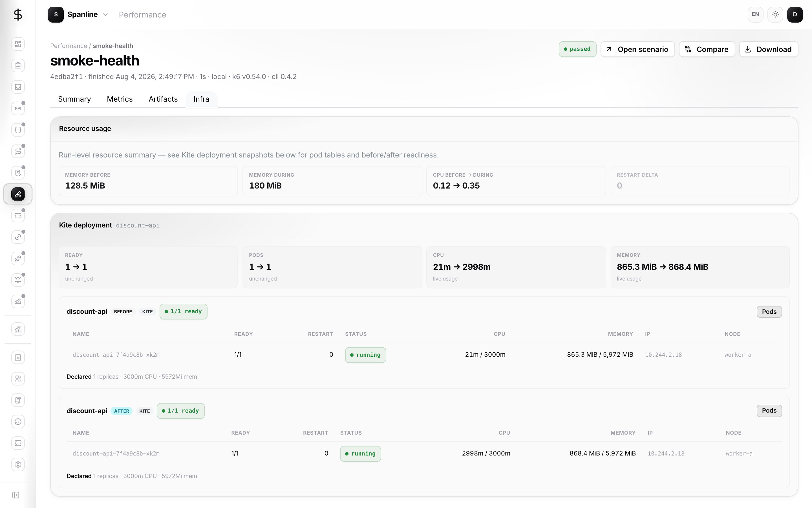This screenshot has width=812, height=508.
Task: Open the curly-braces schema icon
Action: click(18, 130)
